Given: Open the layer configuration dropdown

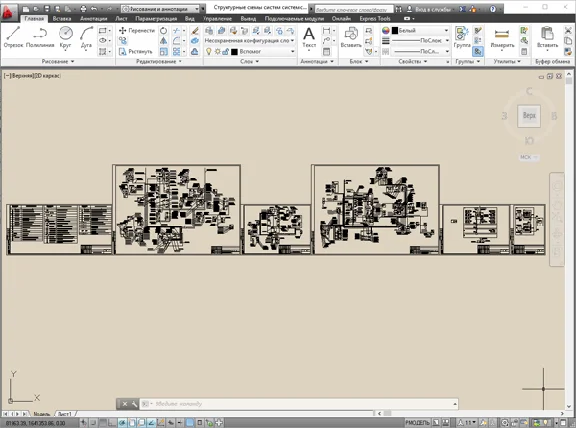Looking at the screenshot, I should tap(249, 40).
